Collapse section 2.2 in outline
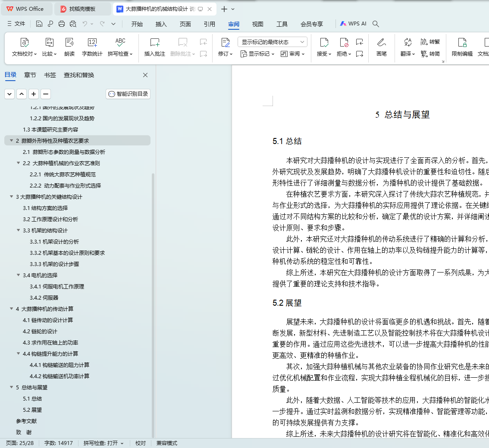Screen dimensions: 489x448 click(x=19, y=163)
